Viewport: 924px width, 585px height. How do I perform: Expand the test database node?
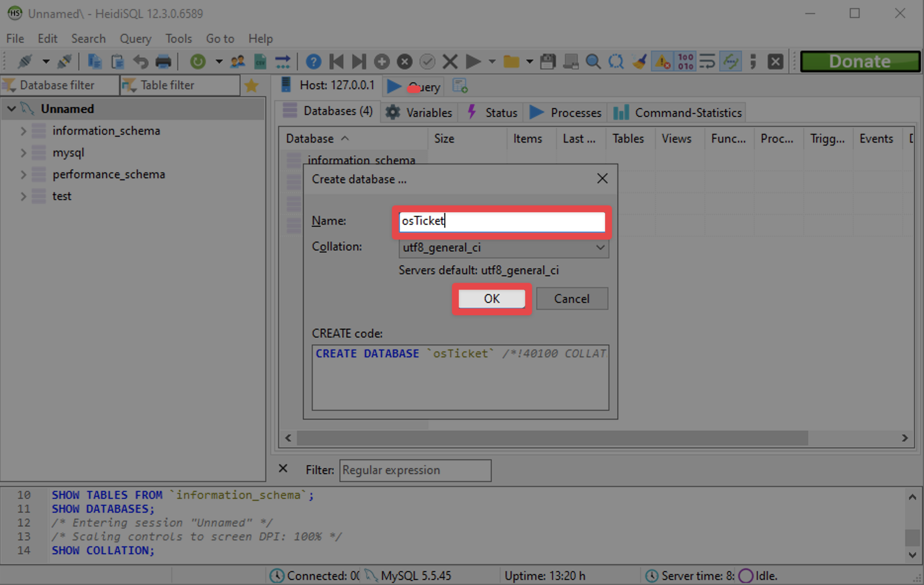pos(23,196)
